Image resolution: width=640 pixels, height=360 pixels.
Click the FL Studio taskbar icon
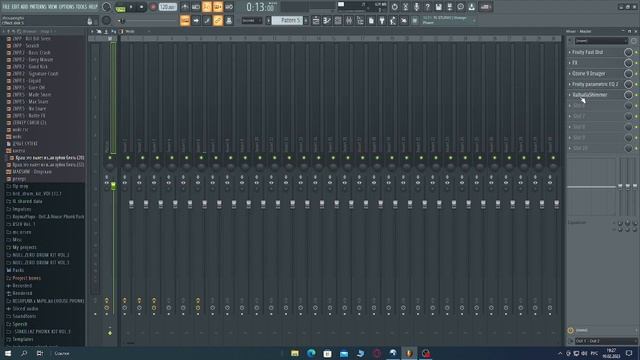coord(409,353)
